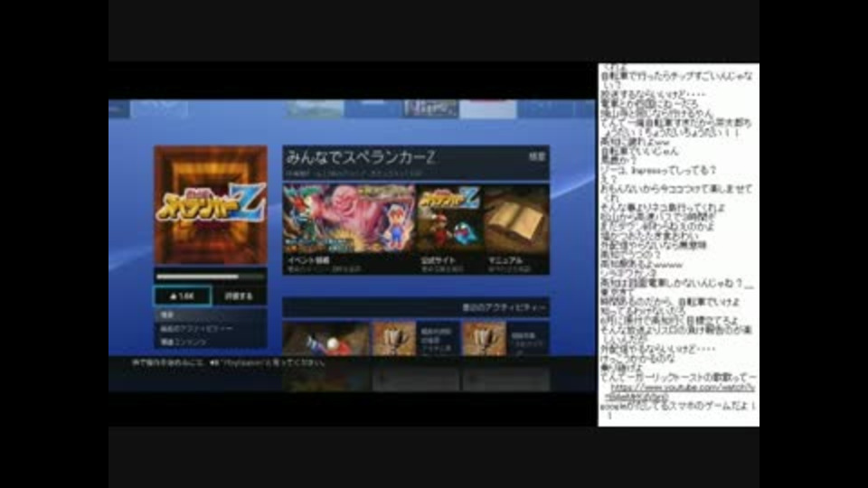Open the 公式サイト official site tile

[448, 229]
